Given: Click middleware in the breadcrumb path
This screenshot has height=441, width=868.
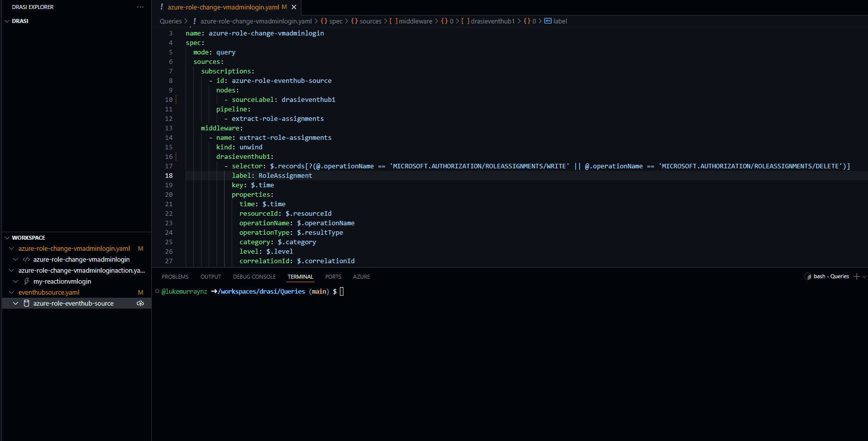Looking at the screenshot, I should coord(415,21).
